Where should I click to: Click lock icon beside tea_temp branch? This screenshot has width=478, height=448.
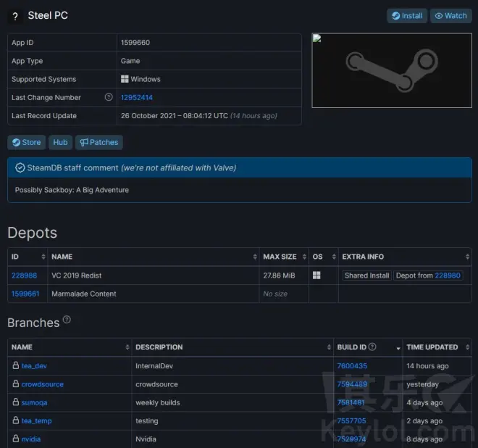click(16, 420)
